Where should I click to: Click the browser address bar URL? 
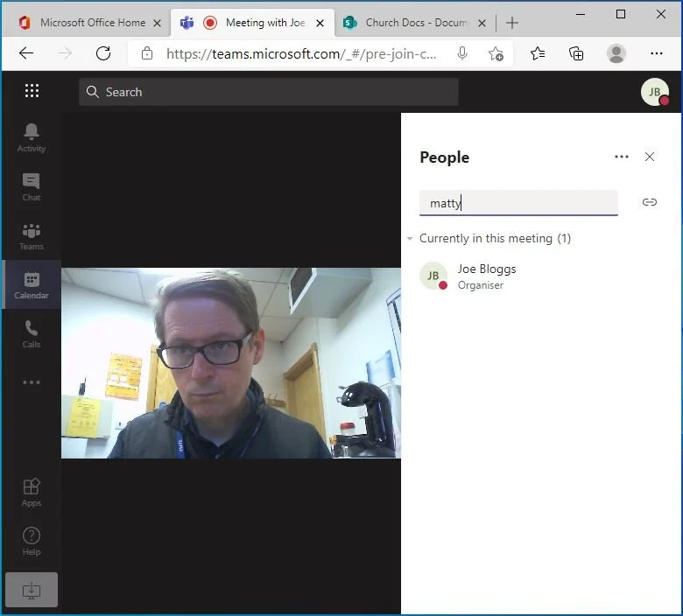pyautogui.click(x=301, y=54)
